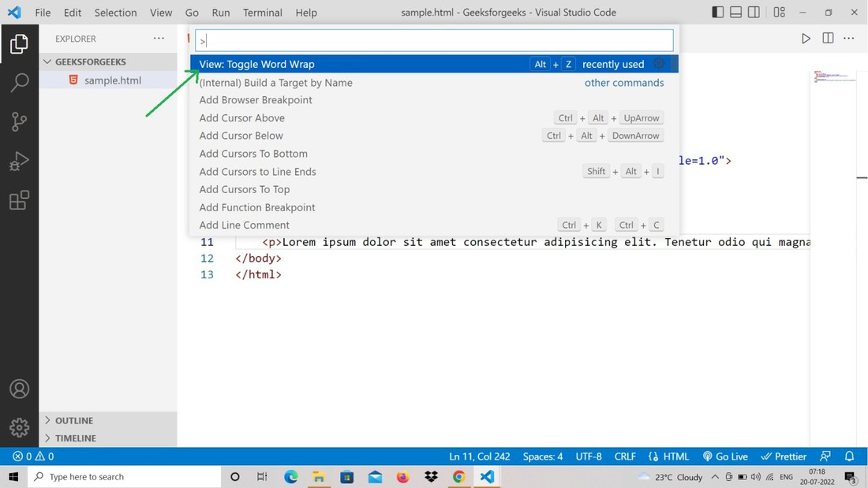The image size is (868, 488).
Task: Click the errors and warnings indicator
Action: click(x=33, y=456)
